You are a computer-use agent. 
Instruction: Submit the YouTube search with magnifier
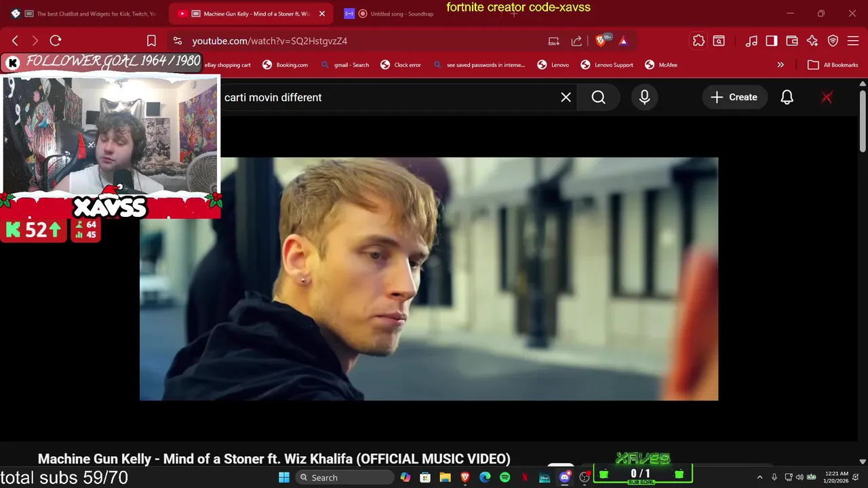coord(599,98)
